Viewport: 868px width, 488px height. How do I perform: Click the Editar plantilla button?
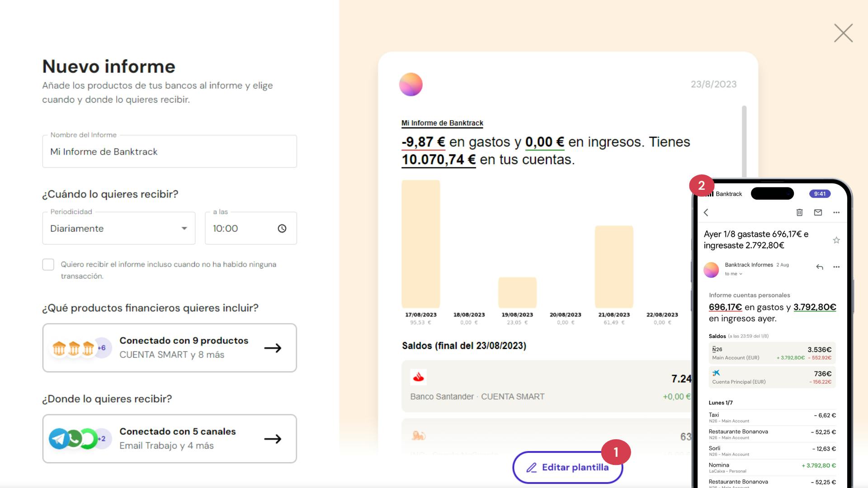(x=567, y=467)
